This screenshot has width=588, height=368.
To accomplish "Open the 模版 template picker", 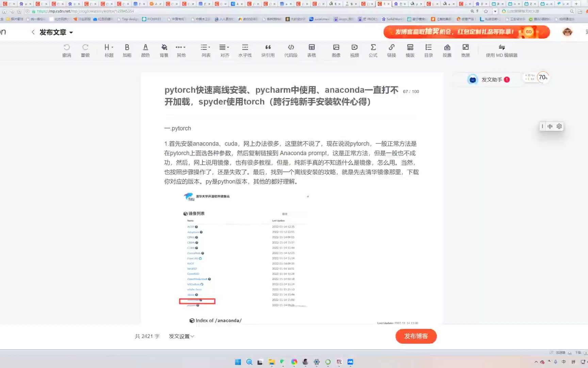I will 410,50.
